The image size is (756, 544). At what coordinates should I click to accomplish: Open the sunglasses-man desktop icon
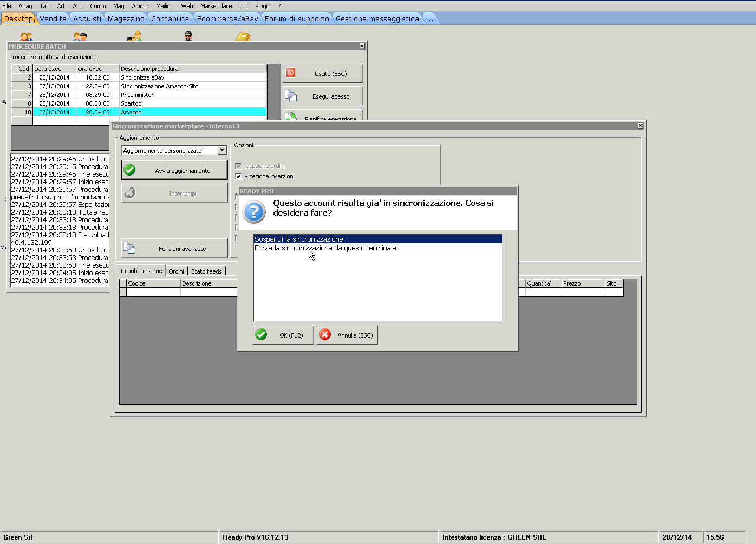pos(188,36)
